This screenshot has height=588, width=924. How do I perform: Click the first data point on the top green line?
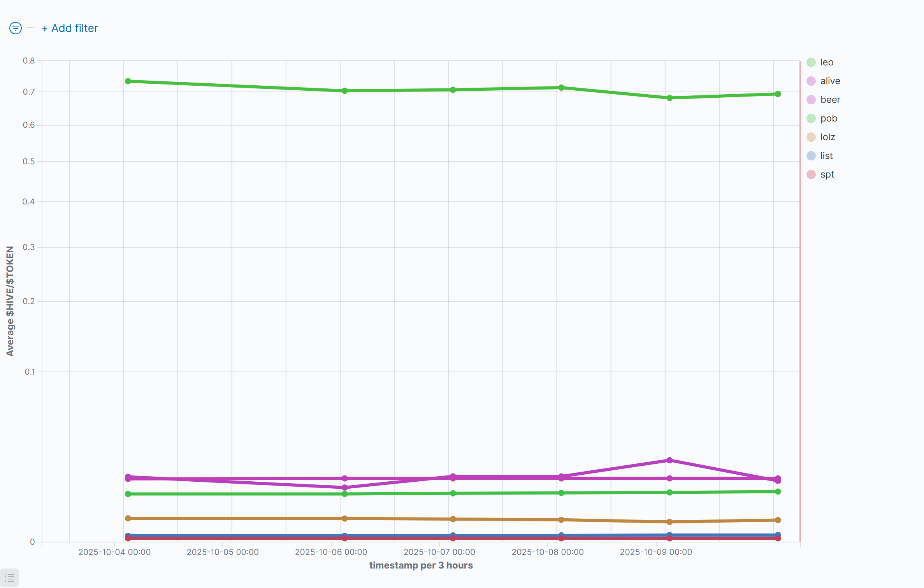click(x=128, y=81)
